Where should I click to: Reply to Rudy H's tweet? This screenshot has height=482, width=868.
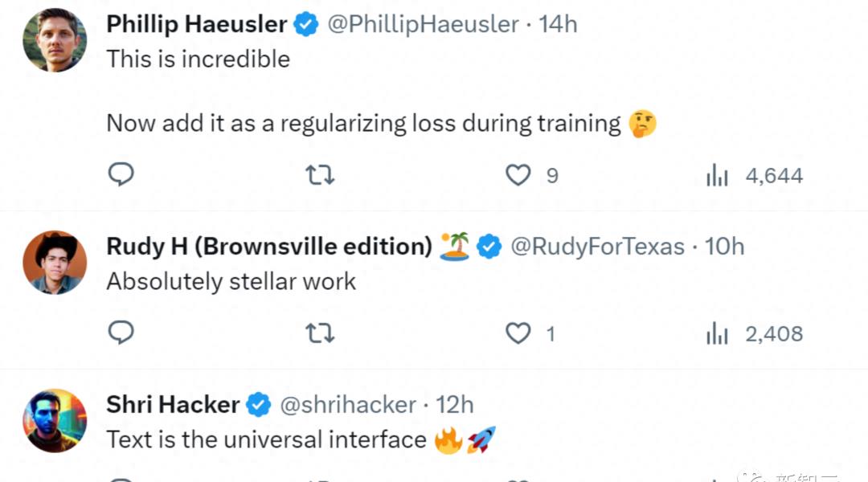(121, 333)
